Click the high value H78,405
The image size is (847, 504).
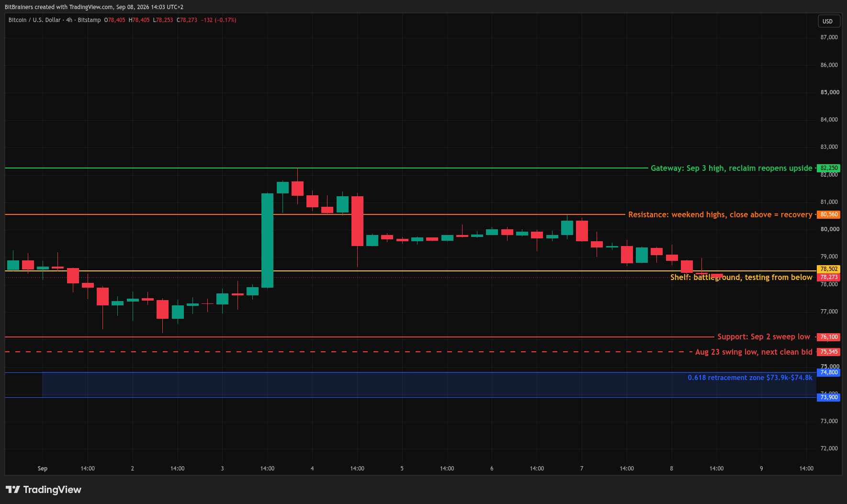(139, 20)
